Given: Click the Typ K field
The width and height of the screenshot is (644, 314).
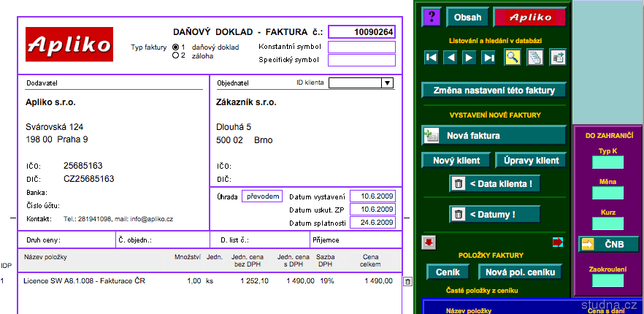Looking at the screenshot, I should click(607, 162).
